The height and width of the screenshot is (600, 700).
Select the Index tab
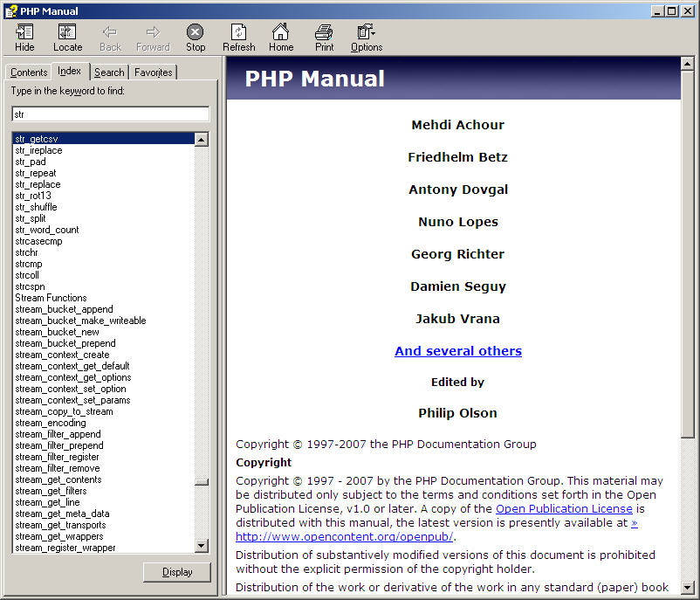click(70, 71)
